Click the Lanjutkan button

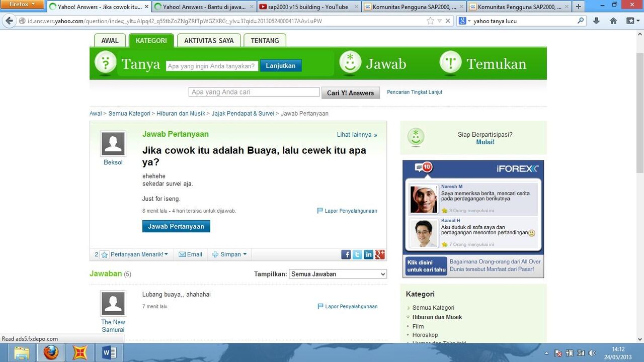[x=281, y=66]
